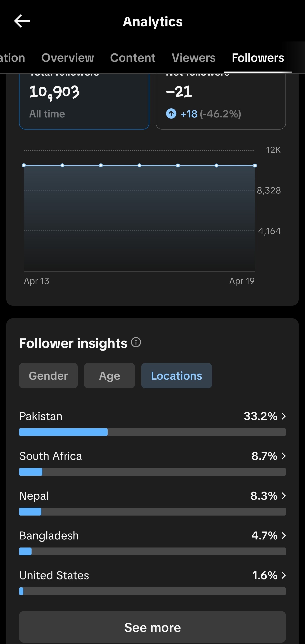Select the Locations insights filter
This screenshot has width=305, height=644.
click(176, 376)
